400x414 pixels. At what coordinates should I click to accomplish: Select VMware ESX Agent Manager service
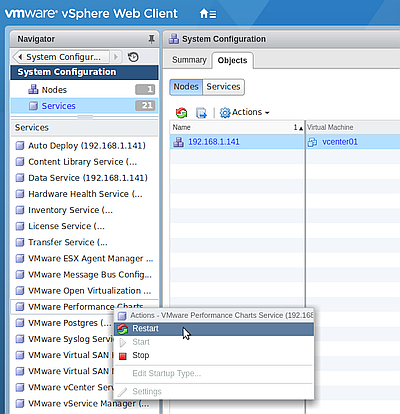tap(84, 259)
